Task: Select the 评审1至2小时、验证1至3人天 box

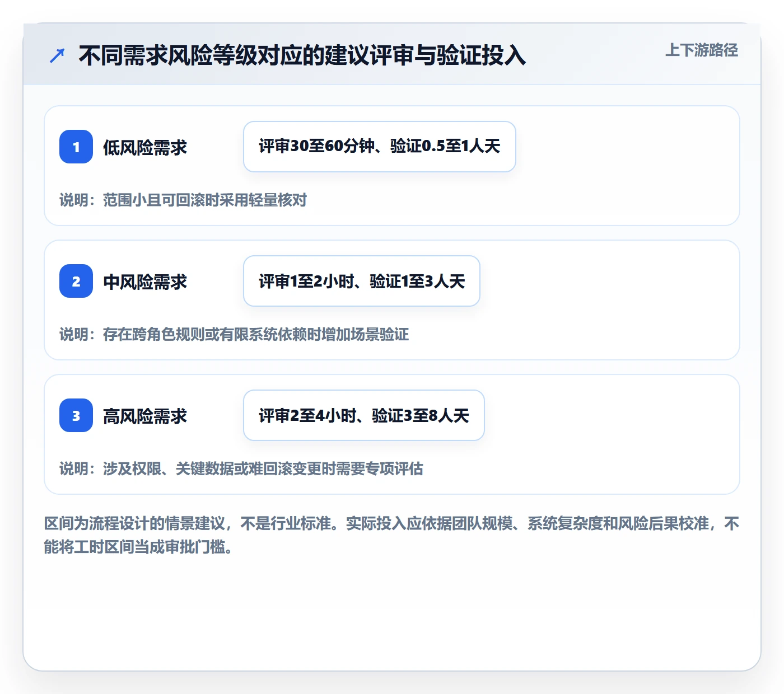Action: (x=362, y=281)
